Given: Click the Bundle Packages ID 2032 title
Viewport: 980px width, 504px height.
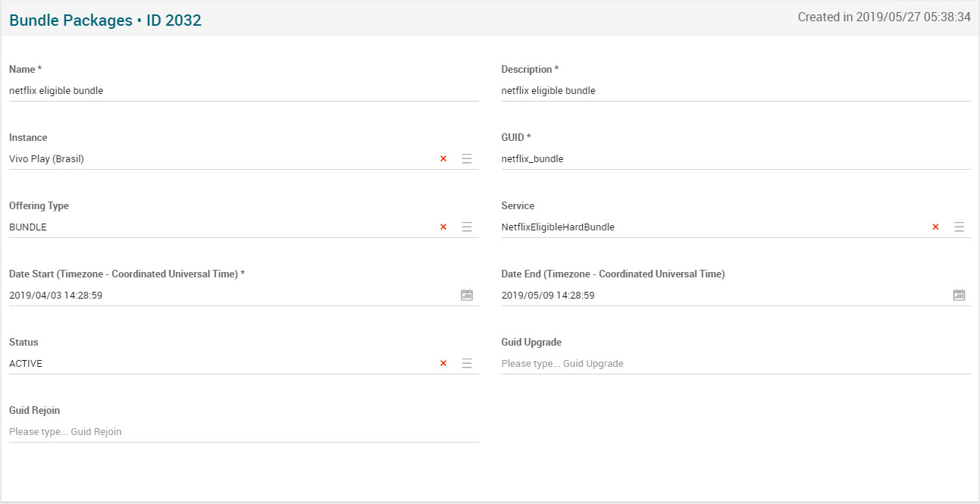Looking at the screenshot, I should 105,20.
